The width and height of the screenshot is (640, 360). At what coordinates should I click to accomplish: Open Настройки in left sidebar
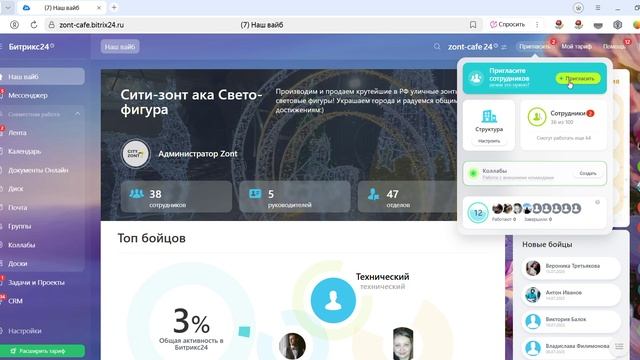coord(24,331)
